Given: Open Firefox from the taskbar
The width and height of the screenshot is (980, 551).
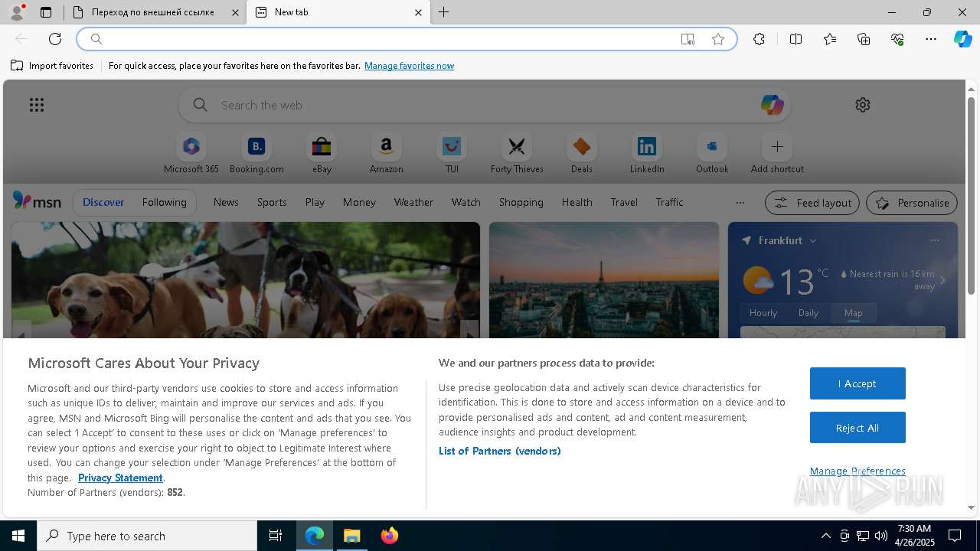Looking at the screenshot, I should click(389, 536).
